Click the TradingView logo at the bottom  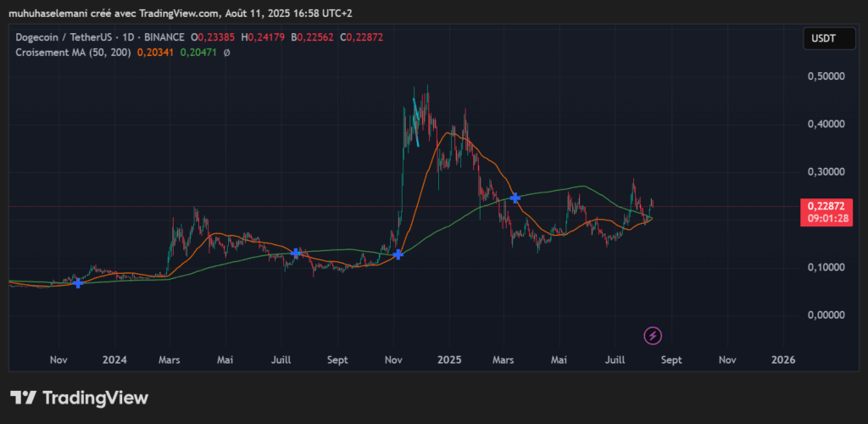[79, 398]
